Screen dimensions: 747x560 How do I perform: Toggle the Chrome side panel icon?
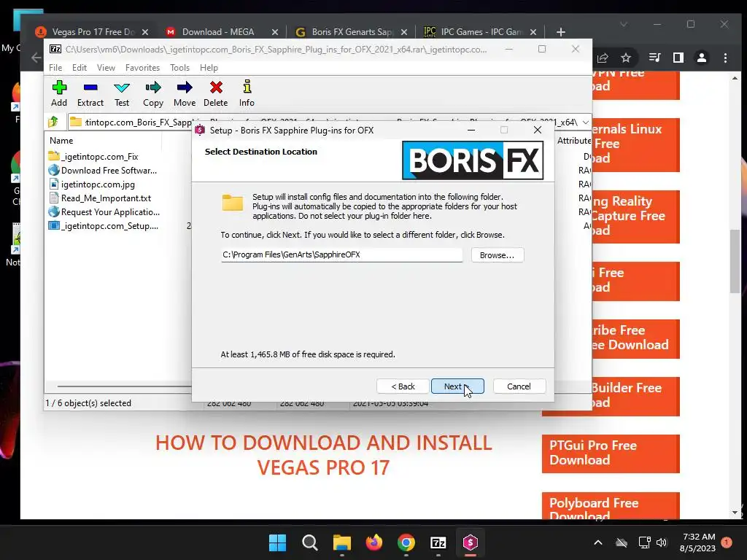678,58
